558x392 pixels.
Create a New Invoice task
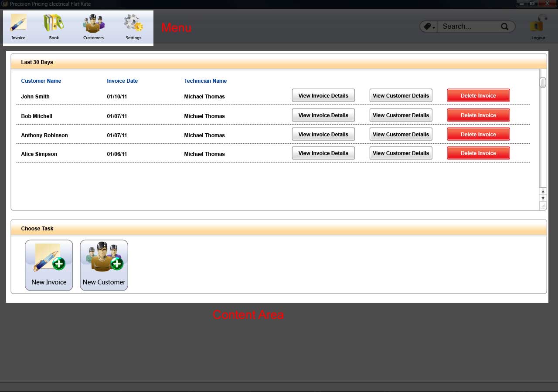point(49,265)
